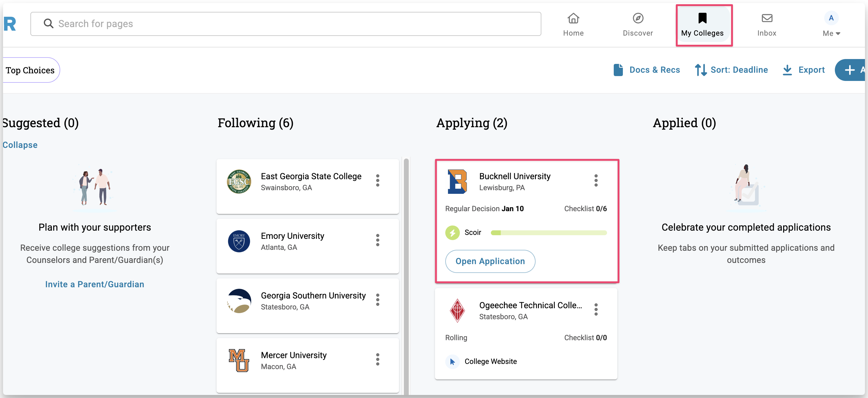
Task: Click the Docs & Recs document icon
Action: pyautogui.click(x=618, y=70)
